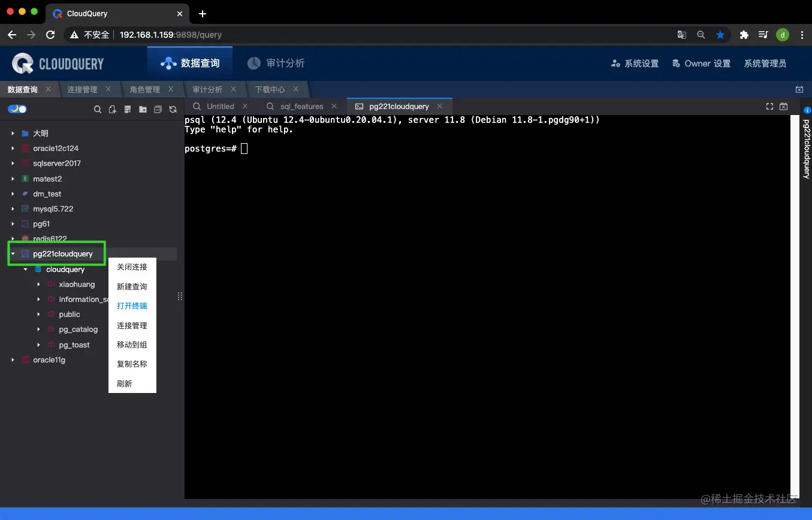This screenshot has height=520, width=812.
Task: Click the new query file icon in the sidebar
Action: click(x=112, y=109)
